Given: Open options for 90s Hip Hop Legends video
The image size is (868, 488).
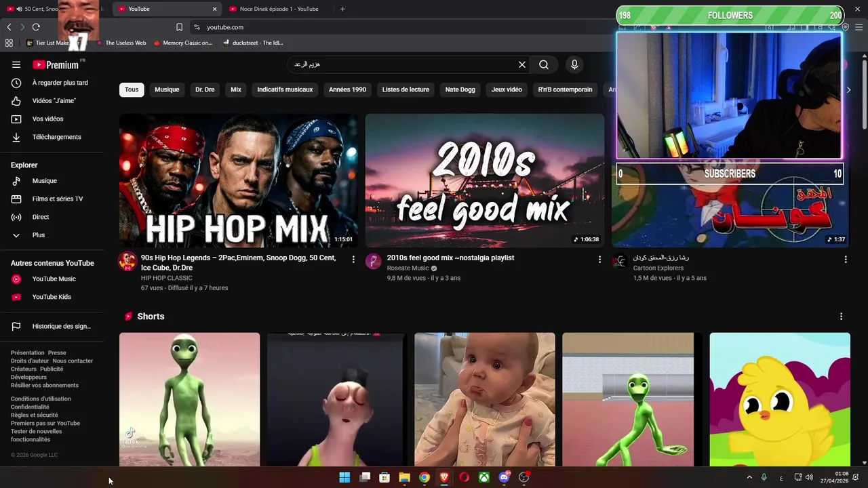Looking at the screenshot, I should [353, 259].
